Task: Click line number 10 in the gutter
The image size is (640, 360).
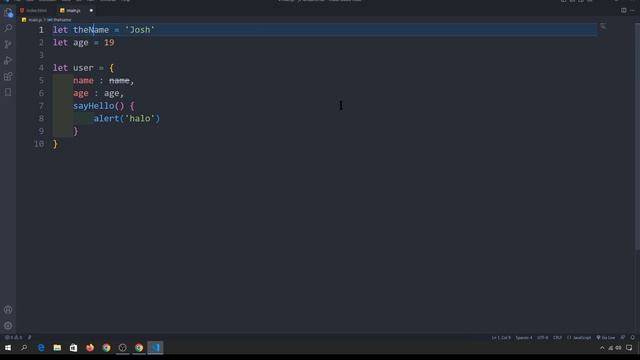Action: pos(39,144)
